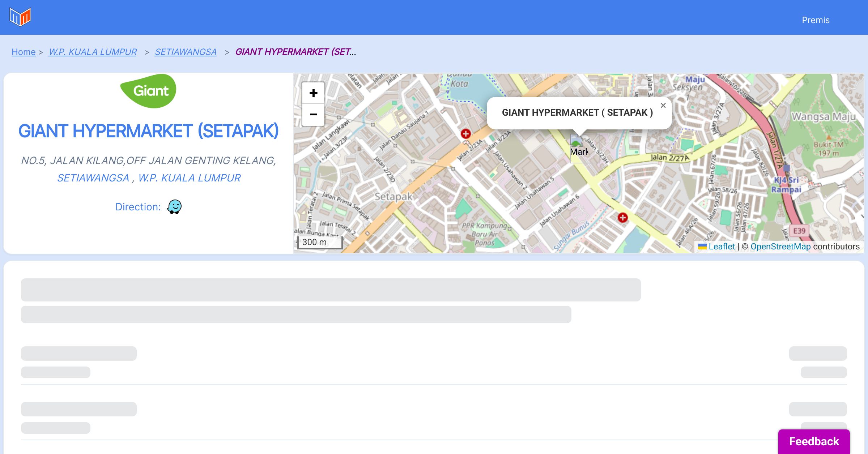This screenshot has height=454, width=868.
Task: Open the Leaflet attribution link
Action: 722,247
